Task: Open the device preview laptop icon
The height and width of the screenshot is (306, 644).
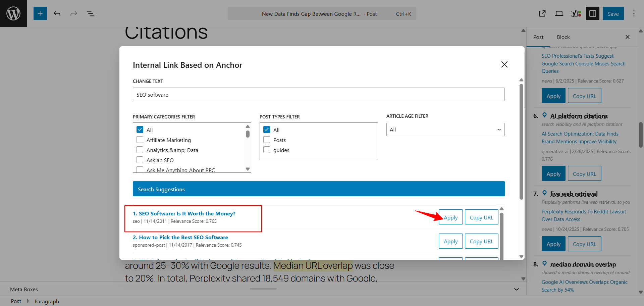Action: pos(559,13)
